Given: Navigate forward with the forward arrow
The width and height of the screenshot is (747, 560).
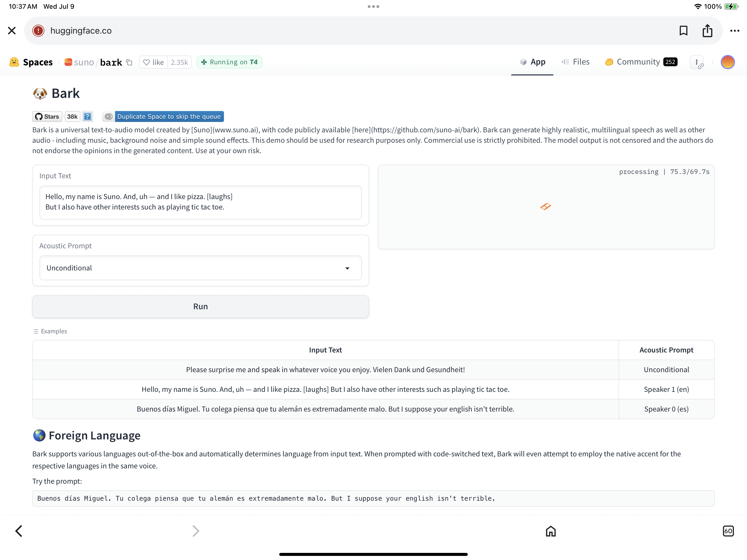Looking at the screenshot, I should pos(196,531).
